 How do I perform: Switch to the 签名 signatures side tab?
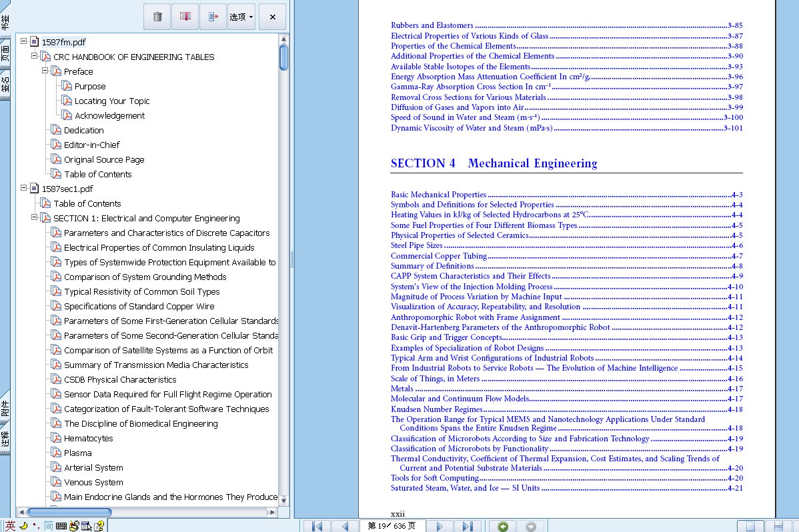point(5,85)
